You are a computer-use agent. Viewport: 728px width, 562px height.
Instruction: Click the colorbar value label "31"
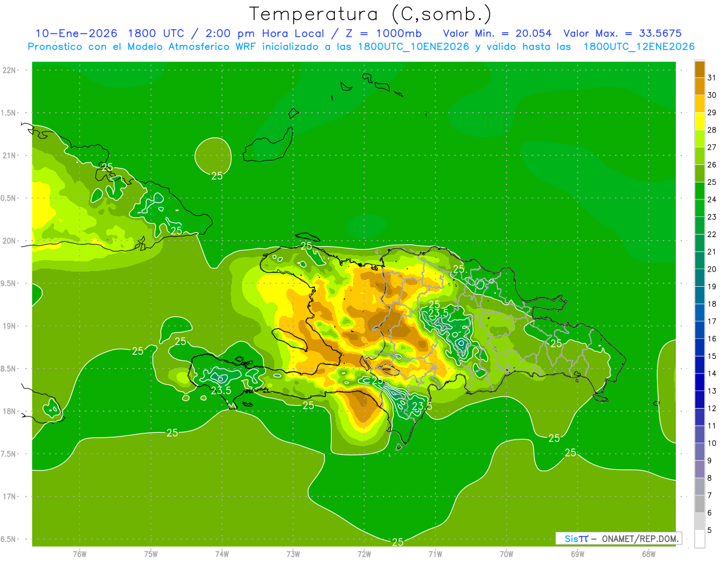[x=712, y=77]
